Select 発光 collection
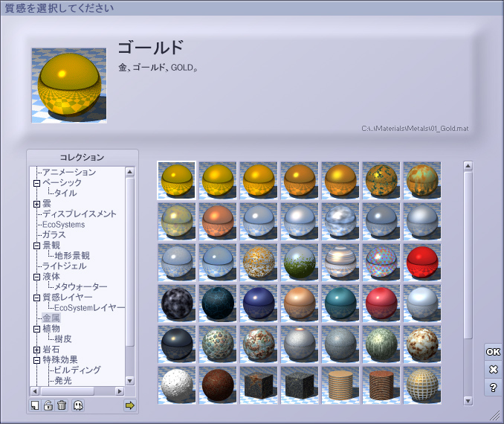 (x=63, y=381)
